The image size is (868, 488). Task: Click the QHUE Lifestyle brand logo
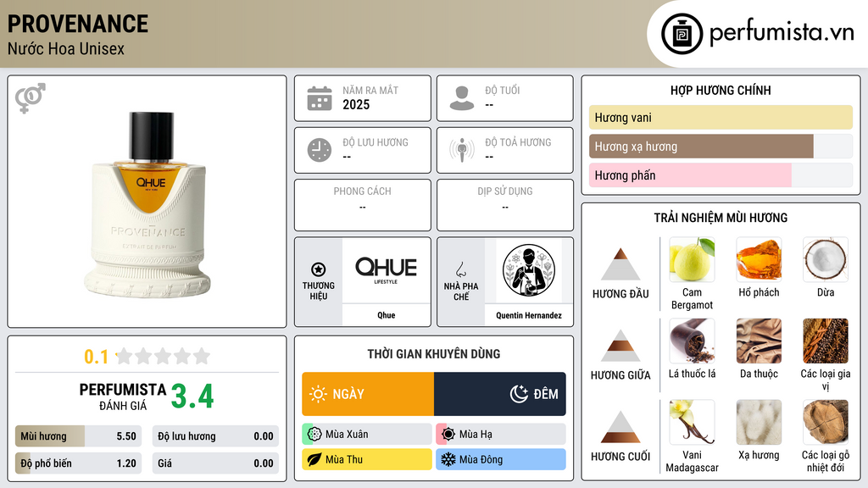386,270
